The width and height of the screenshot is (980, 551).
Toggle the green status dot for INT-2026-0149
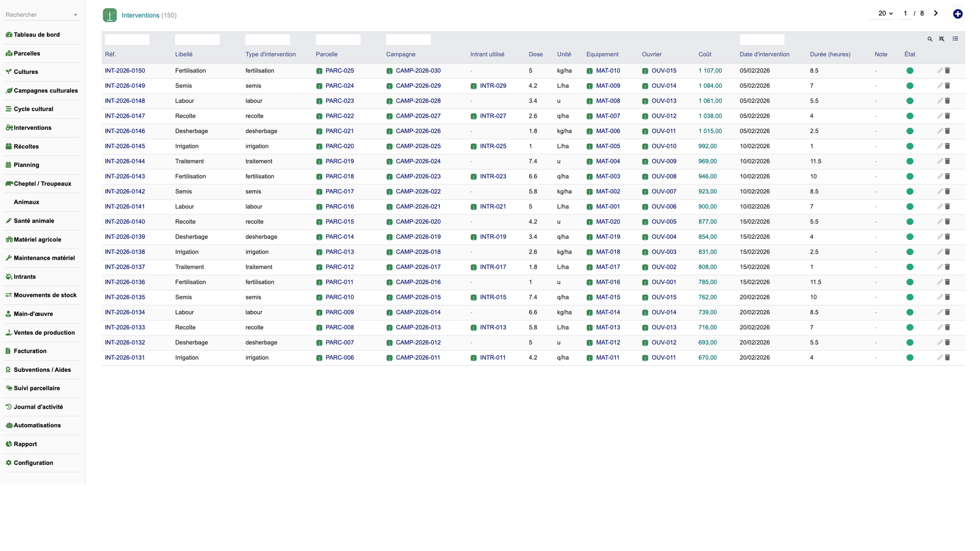click(909, 86)
